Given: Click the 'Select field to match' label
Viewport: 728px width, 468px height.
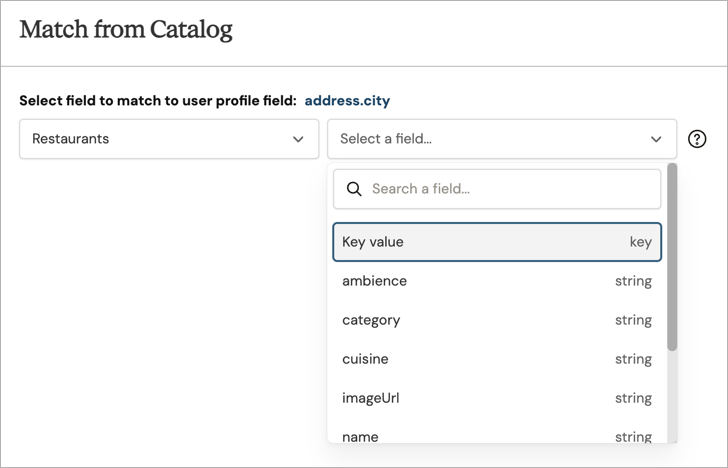Looking at the screenshot, I should click(158, 101).
